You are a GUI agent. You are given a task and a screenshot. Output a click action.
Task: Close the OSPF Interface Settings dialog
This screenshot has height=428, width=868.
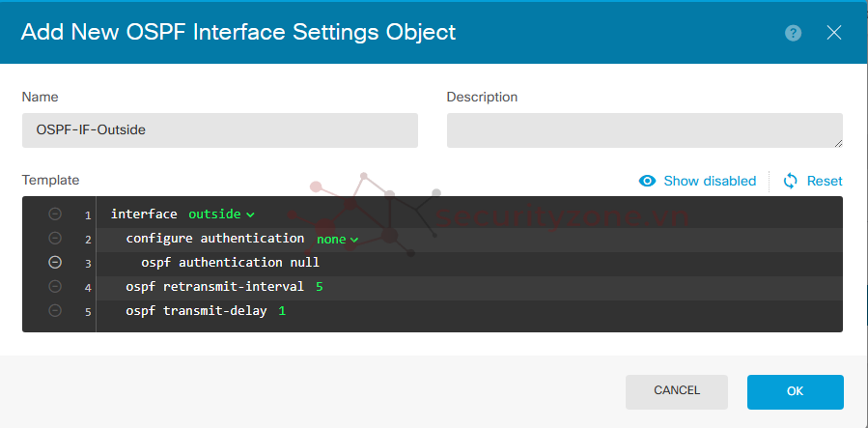pyautogui.click(x=834, y=33)
